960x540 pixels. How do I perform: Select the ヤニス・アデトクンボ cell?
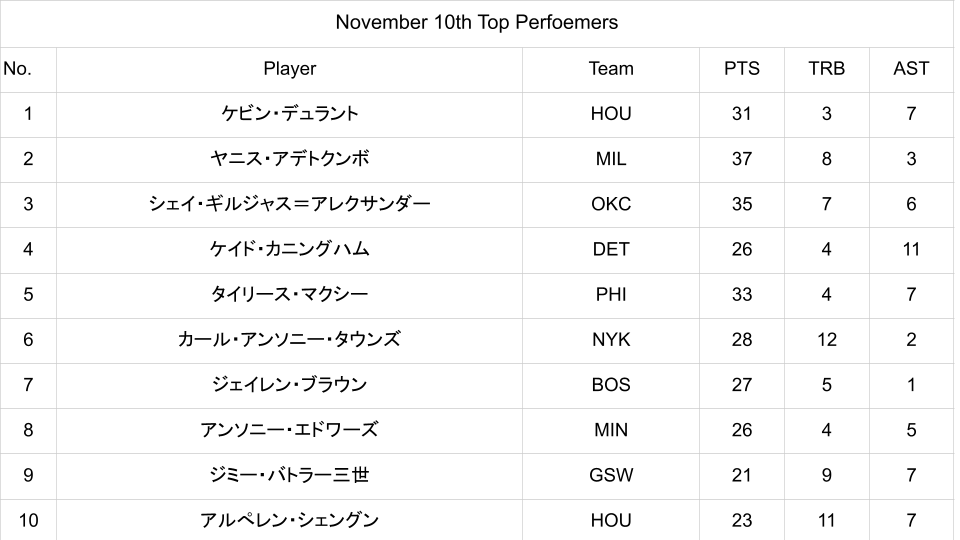click(290, 159)
